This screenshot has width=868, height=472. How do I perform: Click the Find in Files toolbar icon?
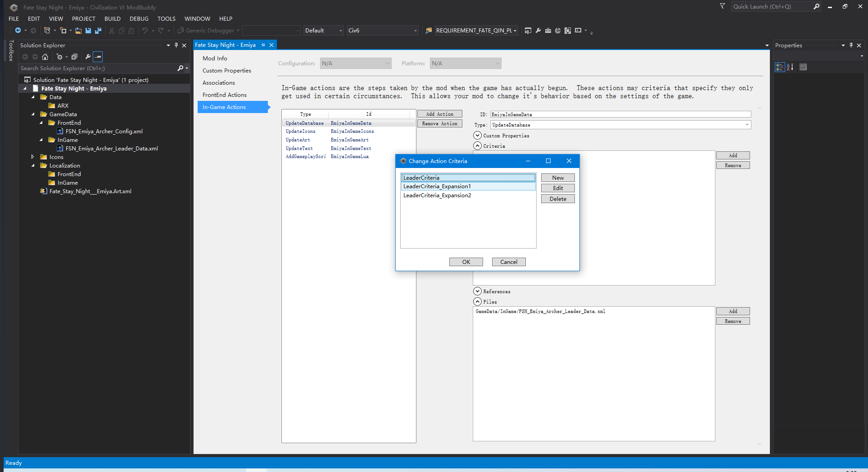429,31
